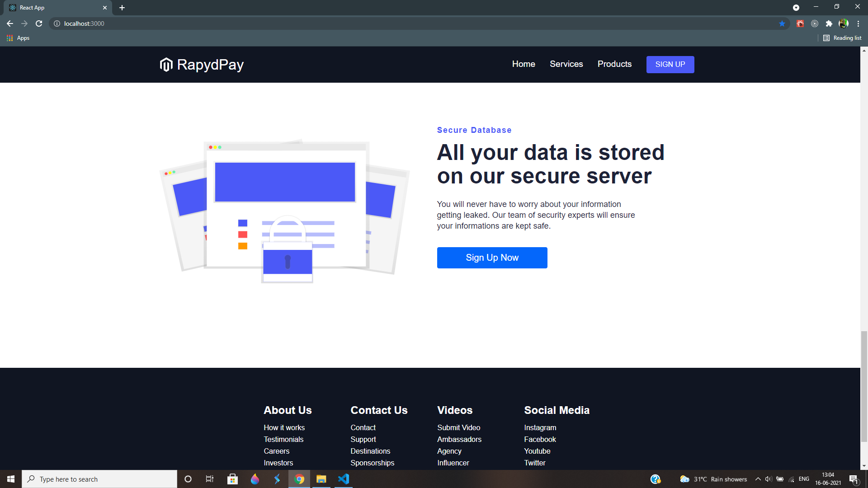
Task: Focus the Windows taskbar search box
Action: click(99, 479)
